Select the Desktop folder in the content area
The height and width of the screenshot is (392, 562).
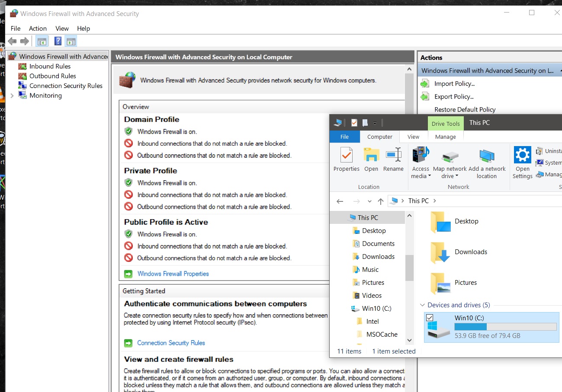tap(455, 222)
